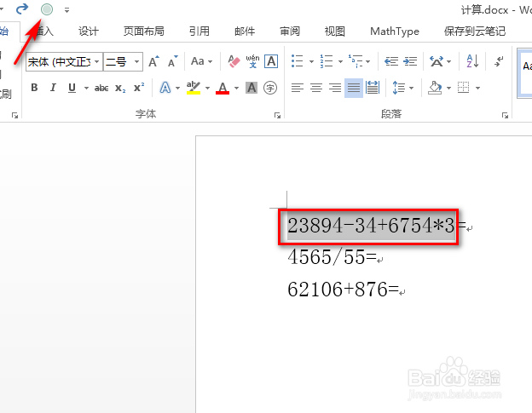Toggle strikethrough formatting
Screen dimensions: 532x413
[101, 88]
